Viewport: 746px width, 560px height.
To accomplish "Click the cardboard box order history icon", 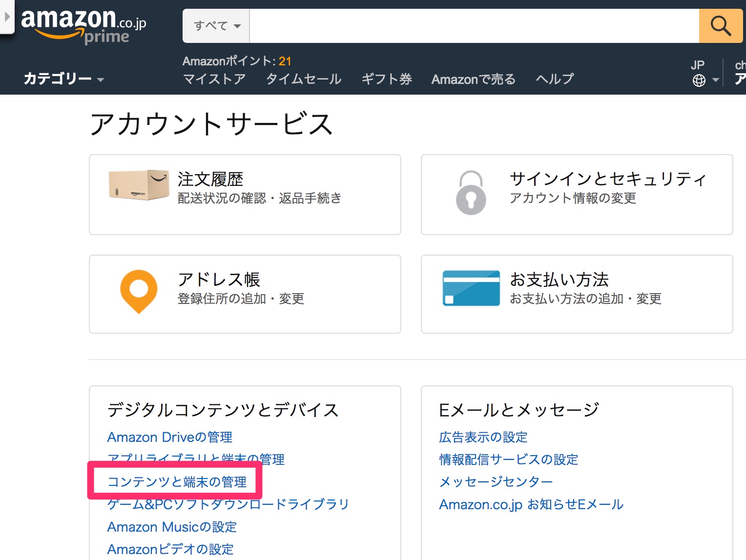I will pos(139,185).
